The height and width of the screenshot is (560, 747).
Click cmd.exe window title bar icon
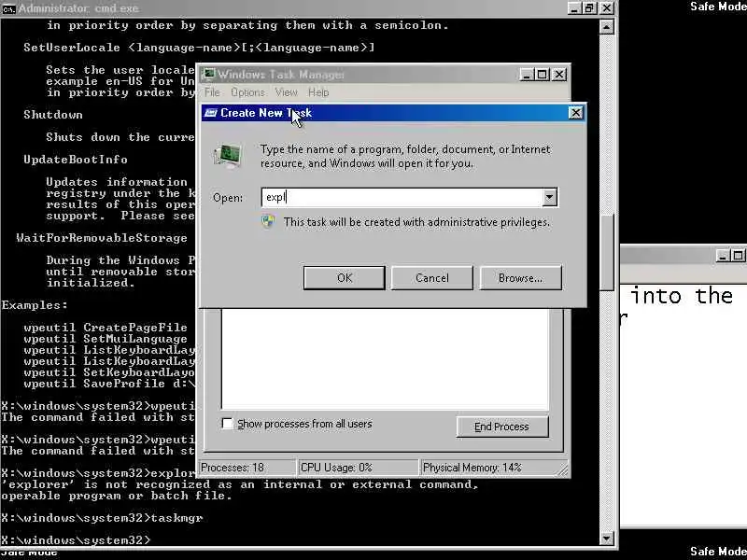(x=8, y=8)
